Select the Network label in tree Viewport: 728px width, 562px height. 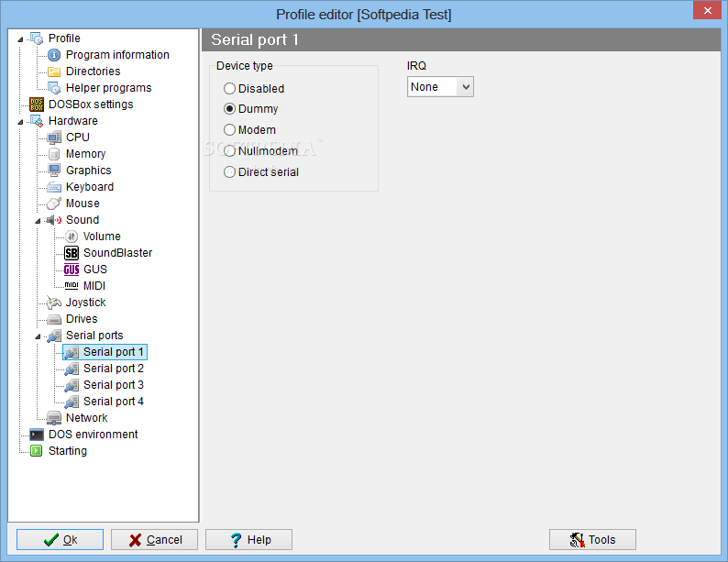pyautogui.click(x=87, y=418)
